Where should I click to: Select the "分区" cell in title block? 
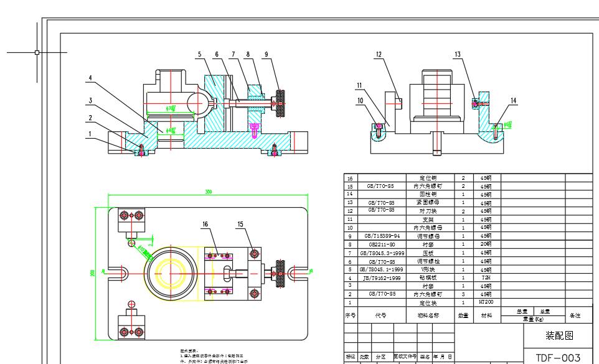pyautogui.click(x=380, y=357)
